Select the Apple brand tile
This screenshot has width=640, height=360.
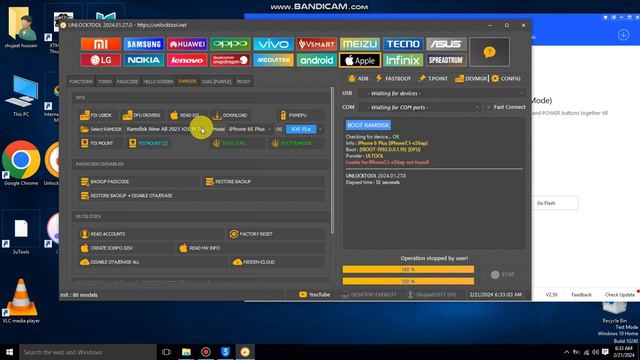[360, 60]
